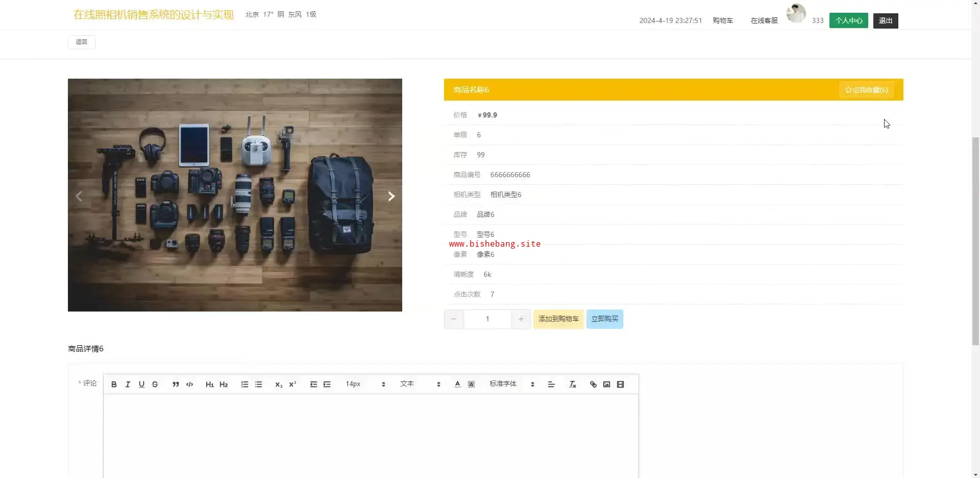
Task: Toggle strikethrough formatting in the editor
Action: [x=155, y=385]
